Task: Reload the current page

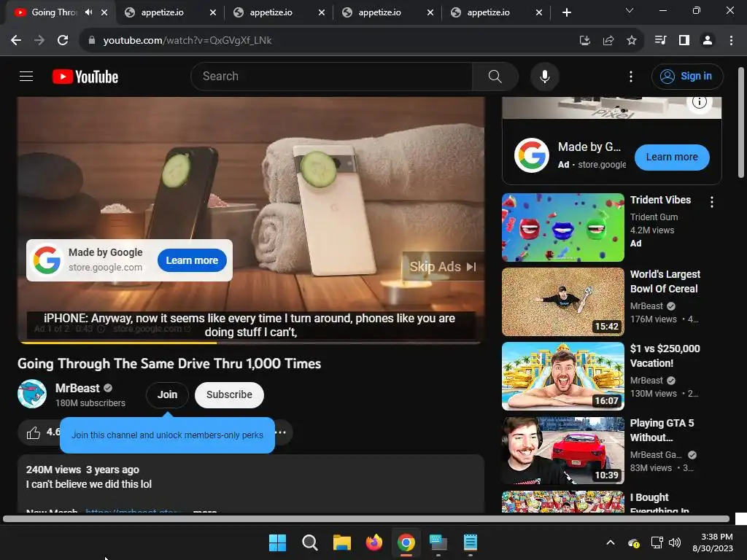Action: [x=63, y=41]
